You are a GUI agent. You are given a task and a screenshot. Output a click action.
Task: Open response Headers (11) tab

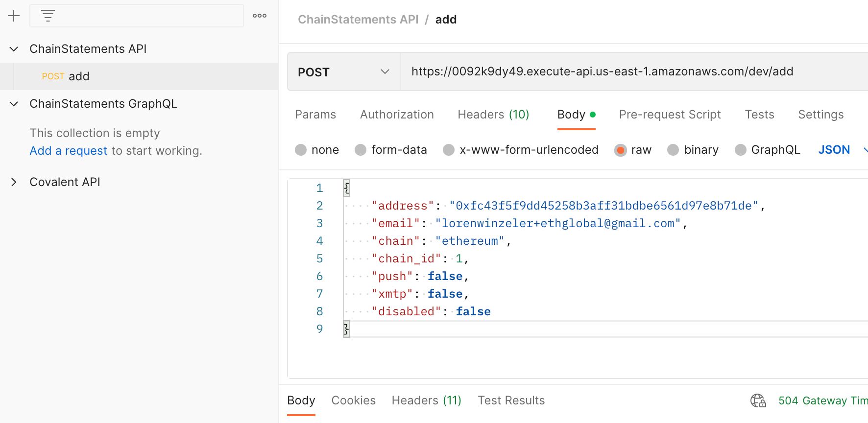(x=426, y=400)
